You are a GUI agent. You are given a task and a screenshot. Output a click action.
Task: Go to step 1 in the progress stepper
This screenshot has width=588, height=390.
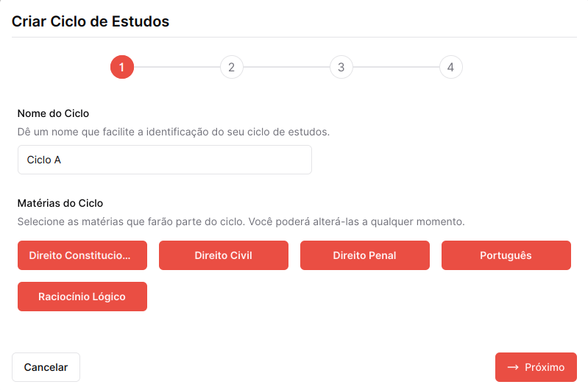click(x=121, y=68)
